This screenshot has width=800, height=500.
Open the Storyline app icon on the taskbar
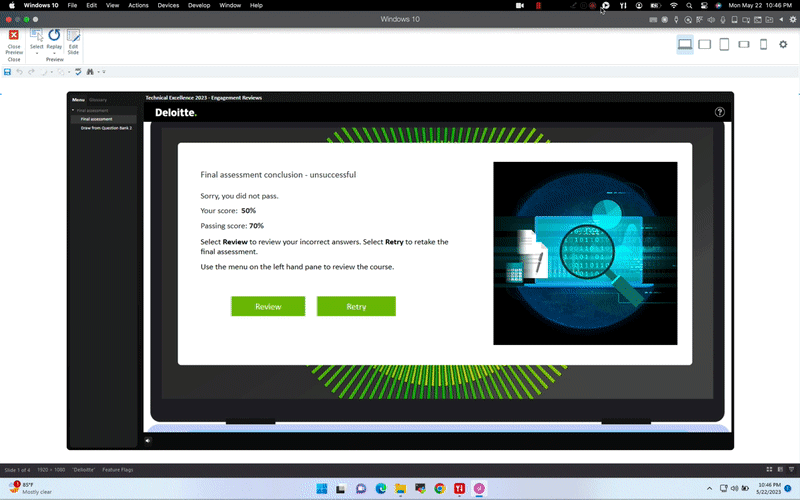pos(479,489)
